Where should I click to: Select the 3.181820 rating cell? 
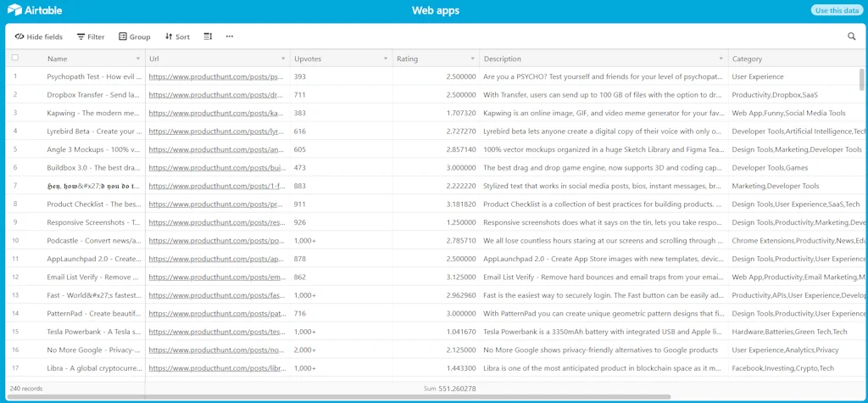tap(437, 204)
